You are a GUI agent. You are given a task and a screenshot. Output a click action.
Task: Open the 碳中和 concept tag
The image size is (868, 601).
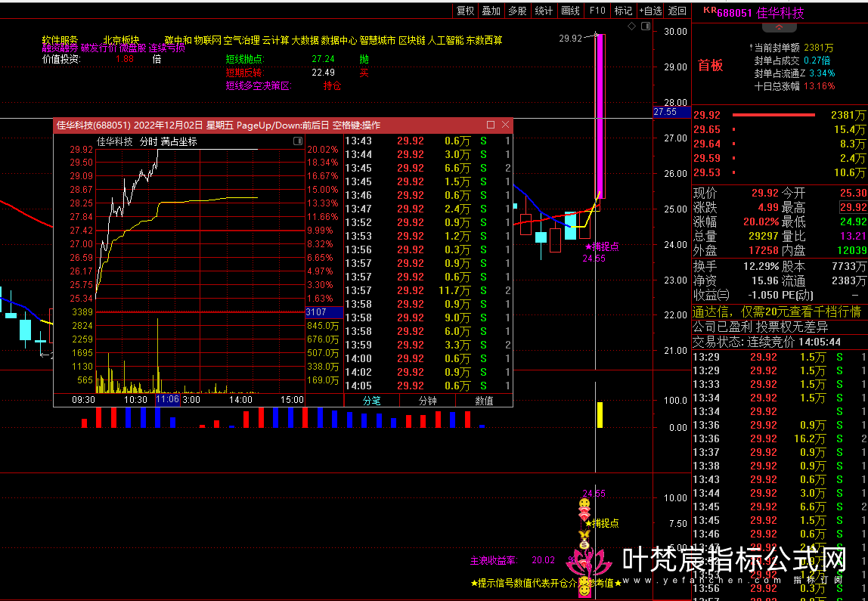[178, 40]
